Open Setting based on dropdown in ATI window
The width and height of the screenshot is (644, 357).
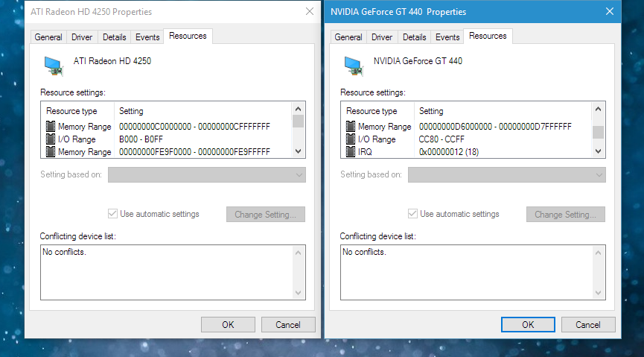point(206,175)
